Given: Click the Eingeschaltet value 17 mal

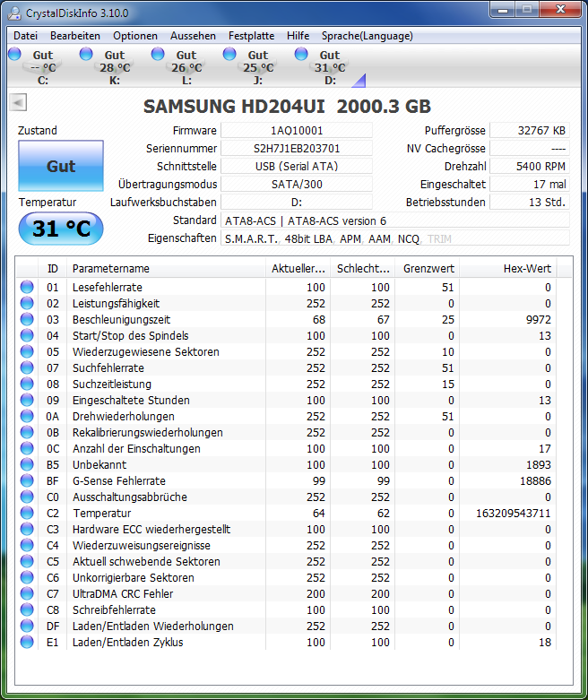Looking at the screenshot, I should (x=530, y=184).
